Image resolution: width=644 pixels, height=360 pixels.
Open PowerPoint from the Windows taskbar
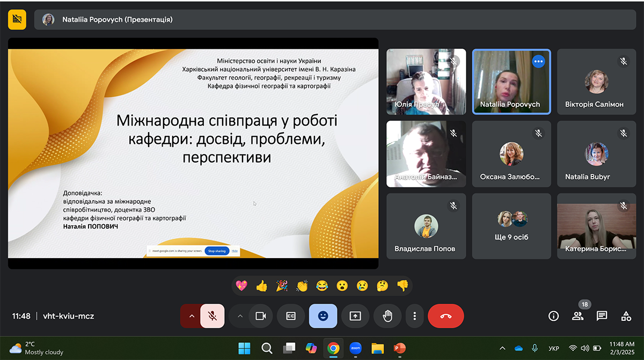[399, 348]
